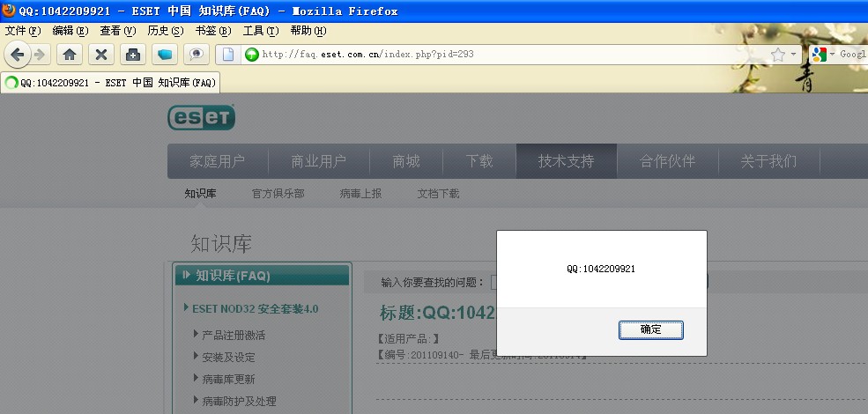Open the 商城 navigation tab
The image size is (868, 414).
(x=406, y=161)
